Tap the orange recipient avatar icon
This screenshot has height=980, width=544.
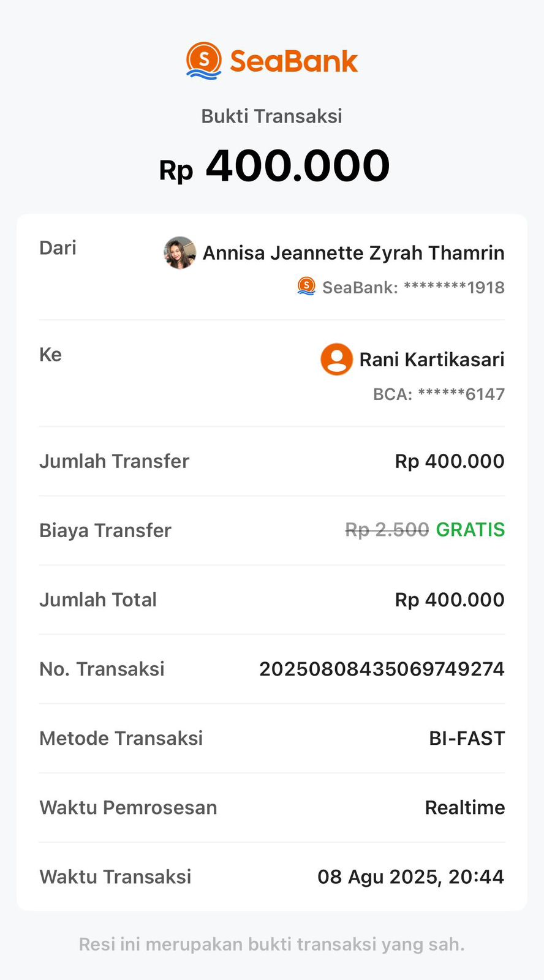pos(336,359)
